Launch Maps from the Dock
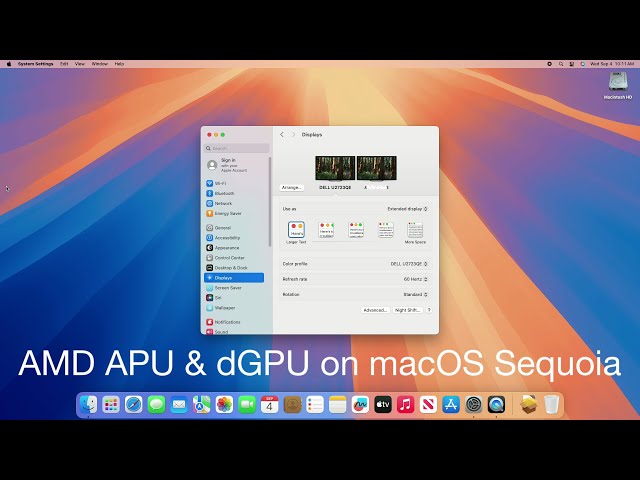 click(202, 404)
